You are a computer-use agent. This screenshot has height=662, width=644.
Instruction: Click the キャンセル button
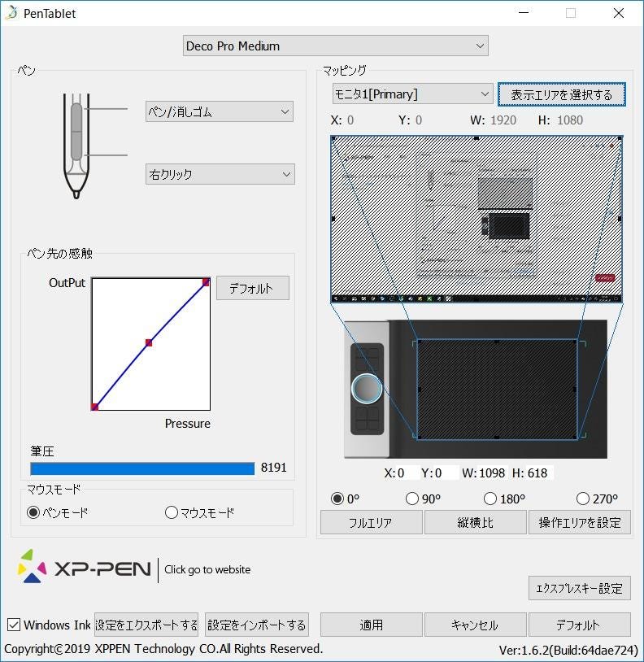pyautogui.click(x=475, y=625)
